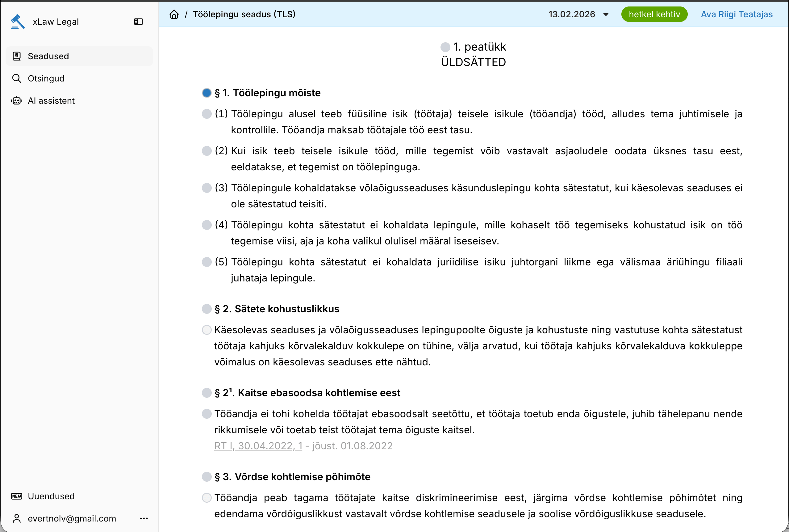Click the green hetkel kehtiv badge
The width and height of the screenshot is (789, 532).
[654, 14]
